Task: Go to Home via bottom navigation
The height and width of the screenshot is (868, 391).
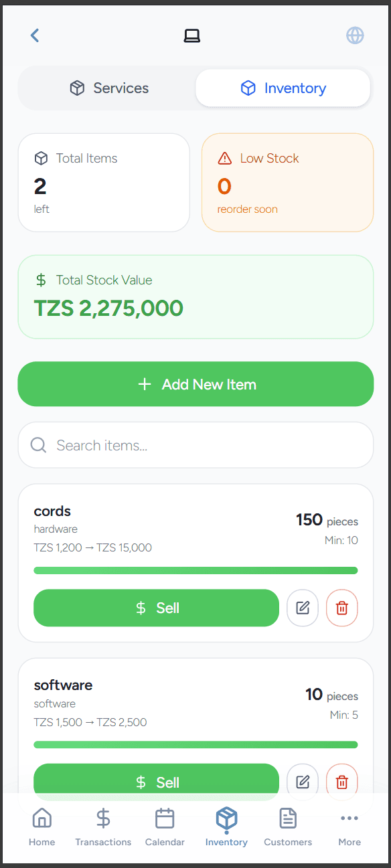Action: pyautogui.click(x=42, y=827)
